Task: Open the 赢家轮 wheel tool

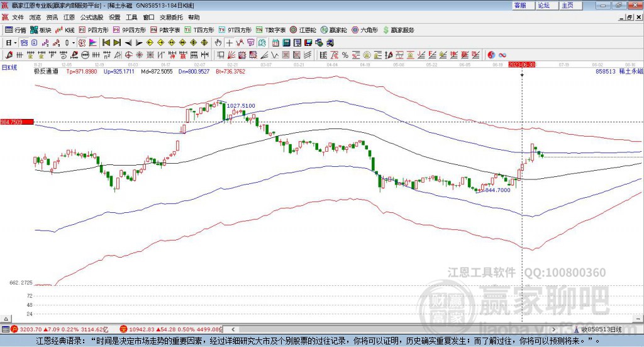Action: point(334,30)
